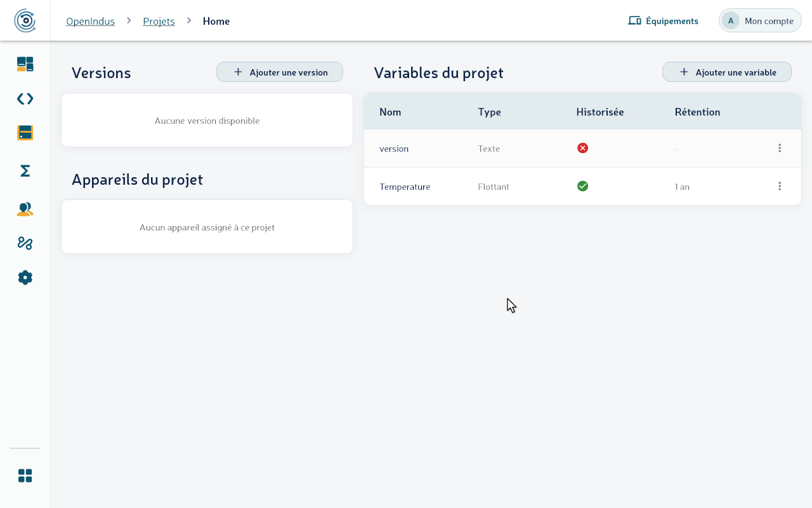Open three-dot menu for version variable
Image resolution: width=812 pixels, height=508 pixels.
tap(780, 148)
